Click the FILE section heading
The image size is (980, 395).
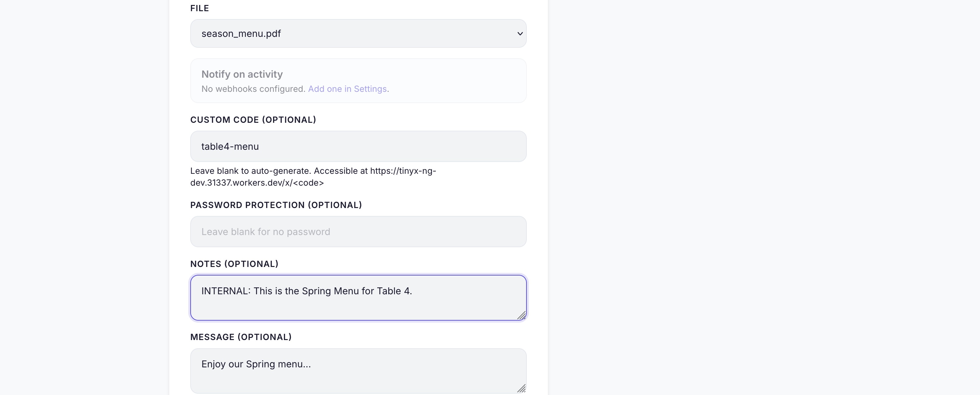(x=199, y=8)
